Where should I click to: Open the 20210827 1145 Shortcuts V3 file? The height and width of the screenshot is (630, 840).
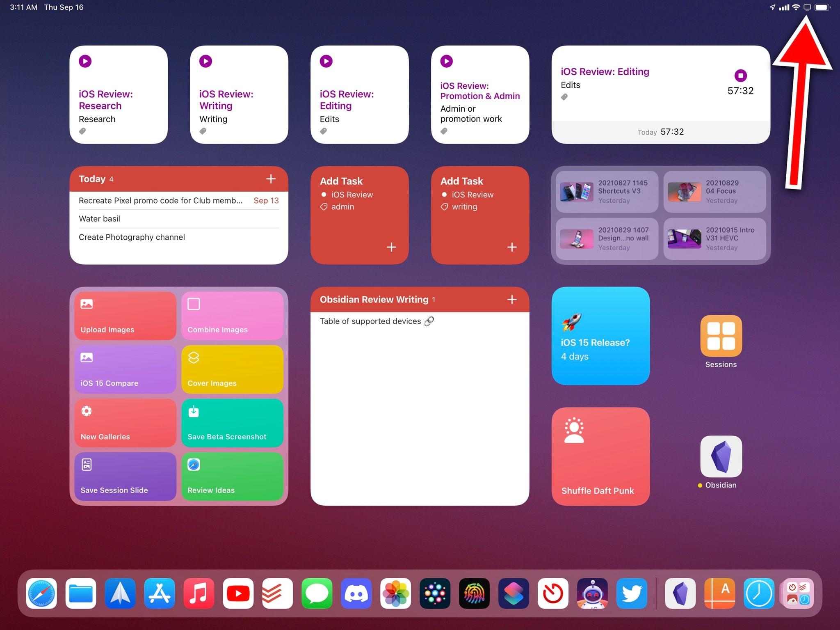607,192
